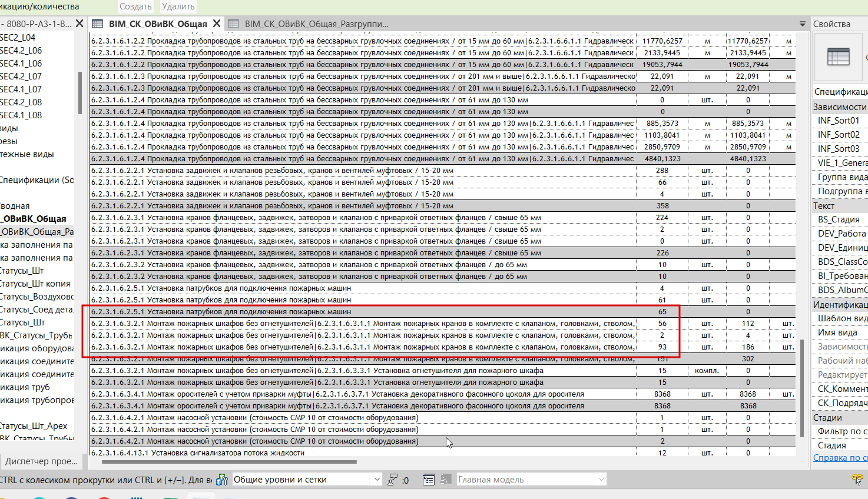Image resolution: width=868 pixels, height=499 pixels.
Task: Select SEC2_L04 in project browser
Action: click(18, 37)
